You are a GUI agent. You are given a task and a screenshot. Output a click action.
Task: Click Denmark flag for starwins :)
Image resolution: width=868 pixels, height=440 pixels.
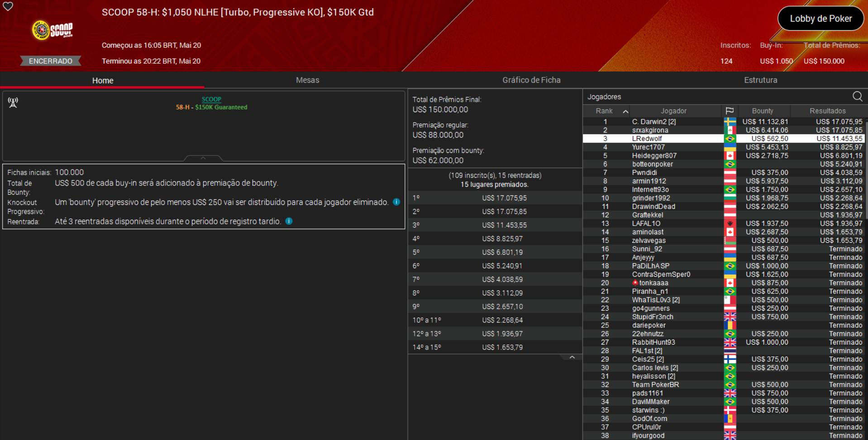click(730, 410)
